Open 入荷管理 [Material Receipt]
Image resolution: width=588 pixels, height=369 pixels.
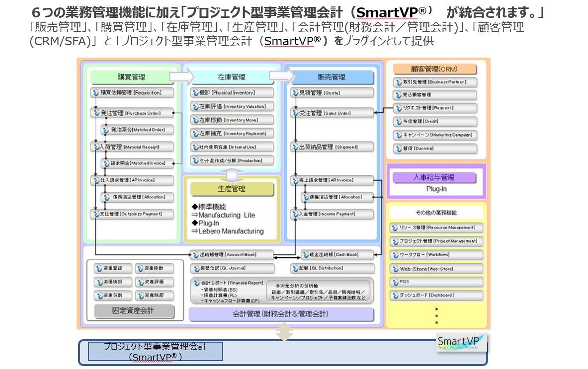click(132, 147)
